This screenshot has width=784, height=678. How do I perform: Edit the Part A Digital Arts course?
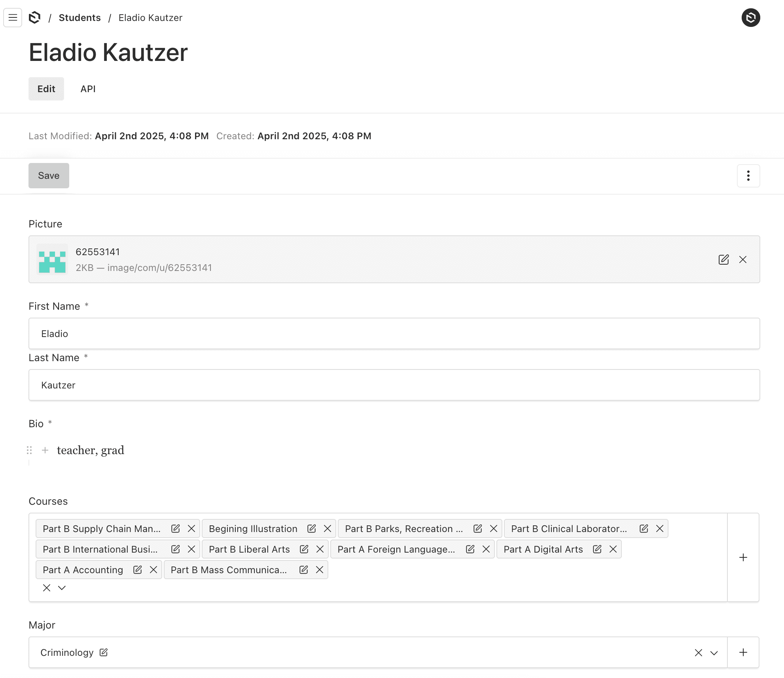[x=597, y=549]
